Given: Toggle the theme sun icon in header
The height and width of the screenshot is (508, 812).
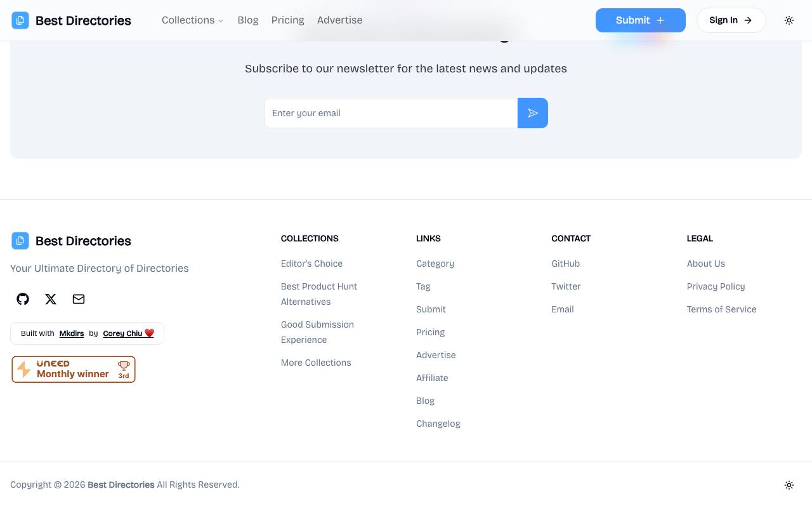Looking at the screenshot, I should tap(789, 20).
